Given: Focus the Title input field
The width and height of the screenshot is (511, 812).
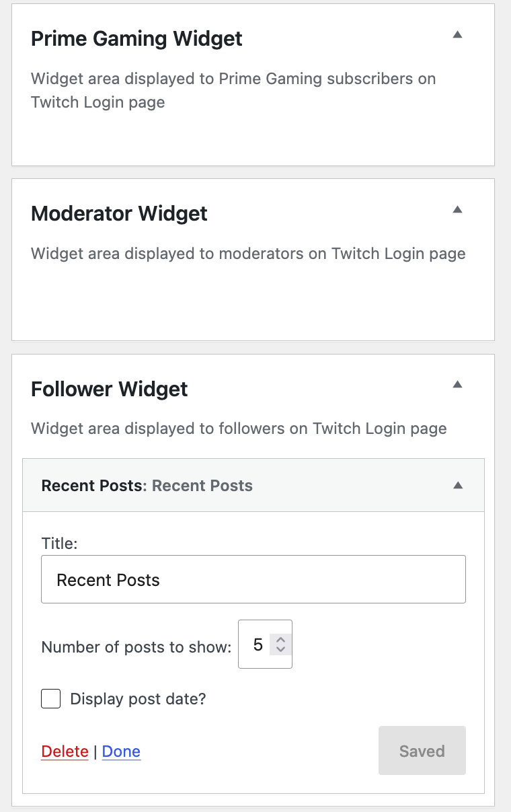Looking at the screenshot, I should tap(253, 579).
